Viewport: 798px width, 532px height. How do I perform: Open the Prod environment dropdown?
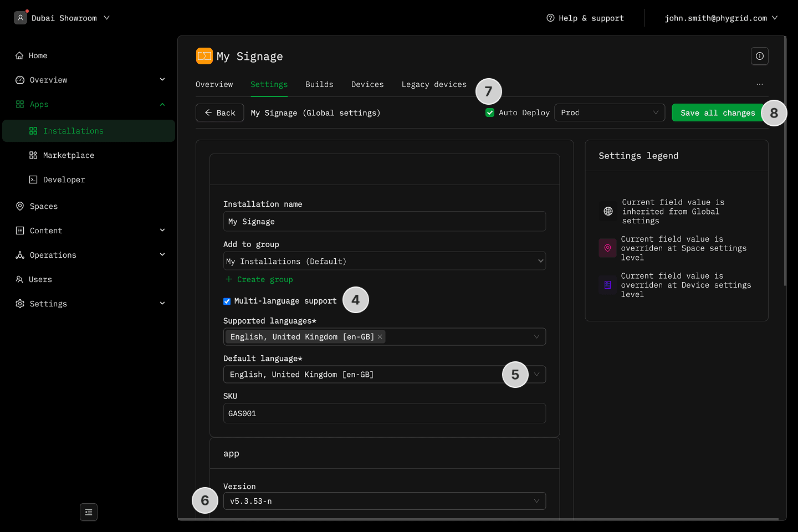click(x=609, y=112)
